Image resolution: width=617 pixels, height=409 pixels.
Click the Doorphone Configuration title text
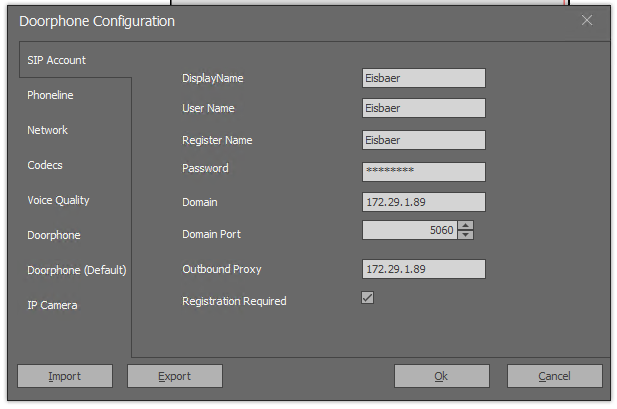(x=97, y=21)
